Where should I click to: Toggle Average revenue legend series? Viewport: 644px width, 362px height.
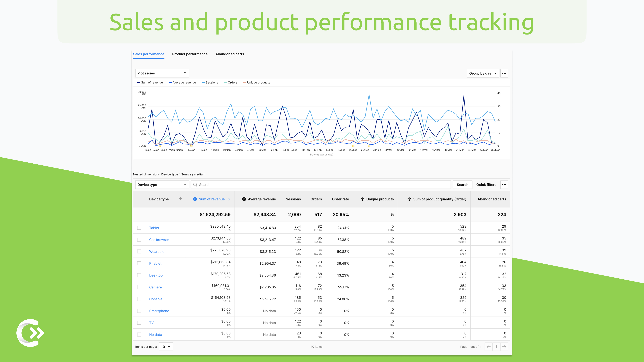[182, 82]
